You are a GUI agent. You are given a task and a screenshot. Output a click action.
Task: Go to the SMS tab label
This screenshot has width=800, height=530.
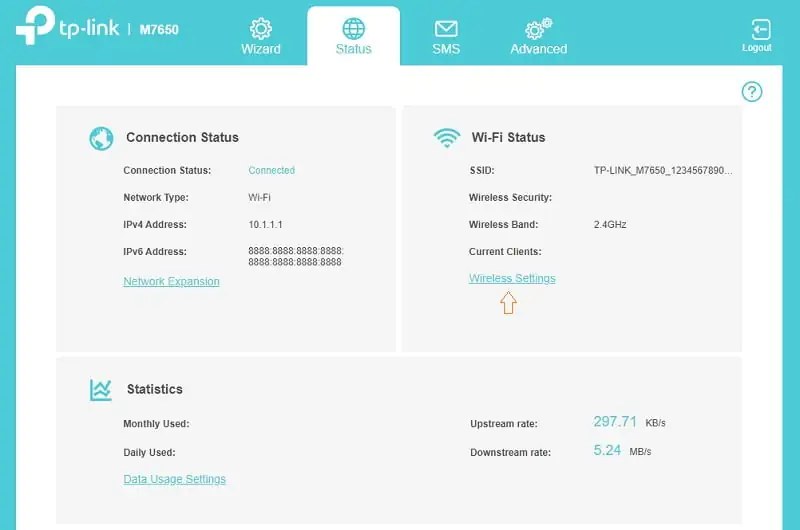point(446,49)
